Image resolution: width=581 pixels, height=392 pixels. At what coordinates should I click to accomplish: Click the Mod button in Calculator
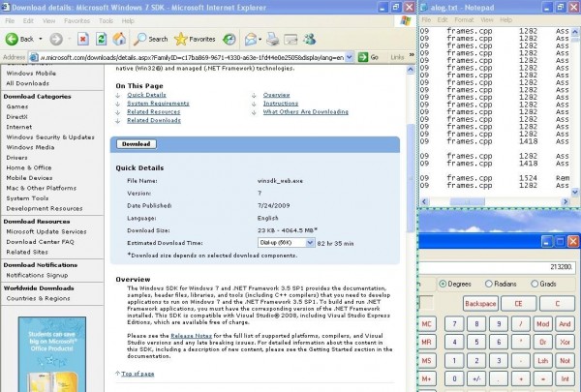coord(543,324)
